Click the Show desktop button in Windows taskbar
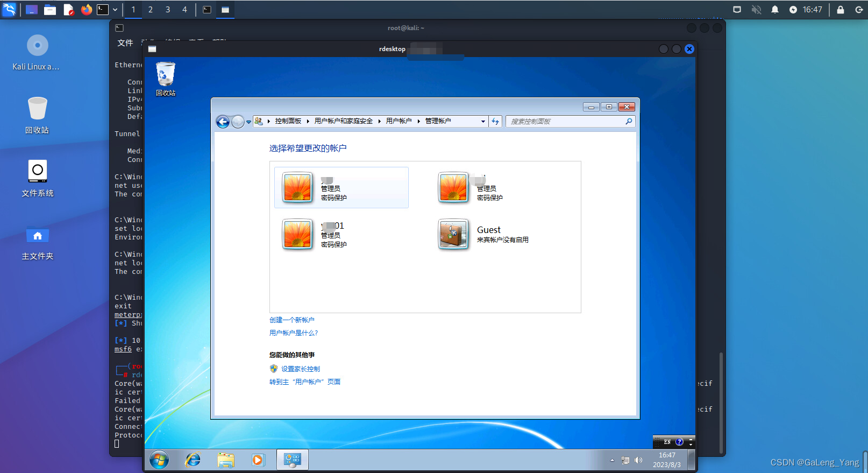 [x=692, y=460]
